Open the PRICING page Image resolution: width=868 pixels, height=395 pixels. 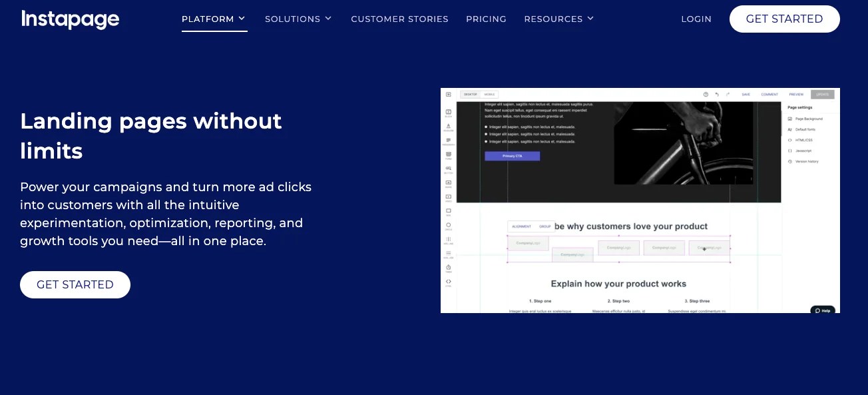coord(486,19)
